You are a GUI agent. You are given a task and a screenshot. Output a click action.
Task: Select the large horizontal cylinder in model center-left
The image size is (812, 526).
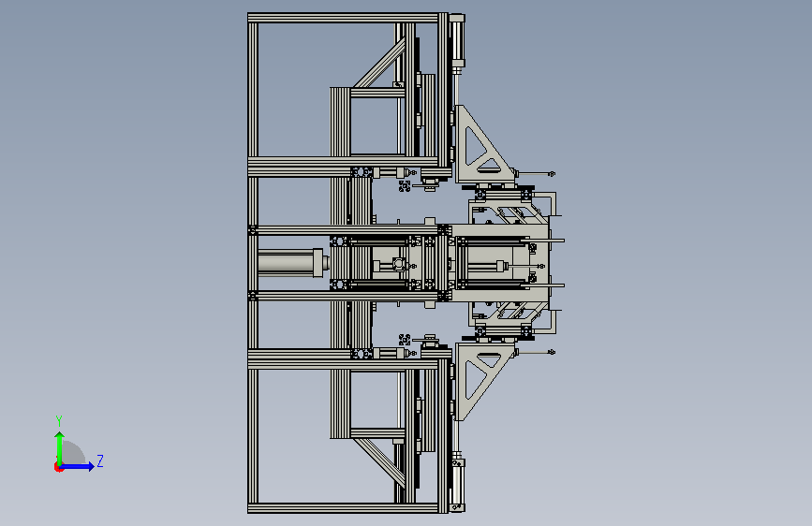click(x=293, y=263)
